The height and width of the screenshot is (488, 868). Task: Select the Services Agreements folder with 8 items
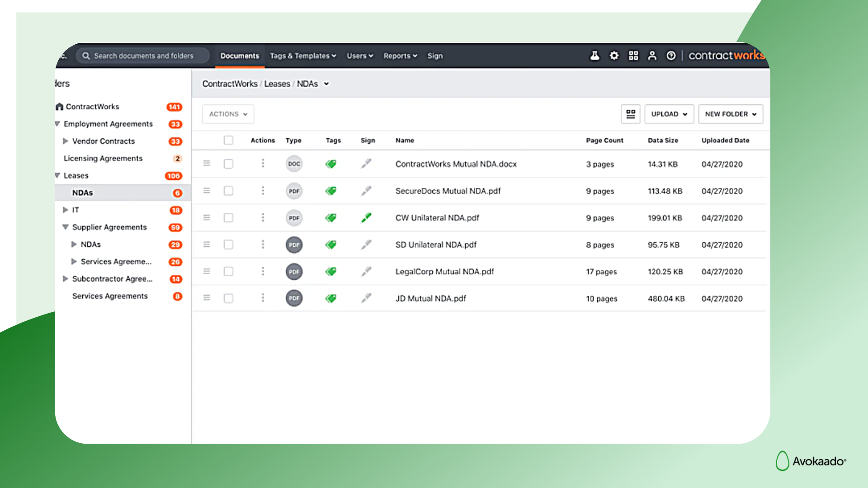110,296
